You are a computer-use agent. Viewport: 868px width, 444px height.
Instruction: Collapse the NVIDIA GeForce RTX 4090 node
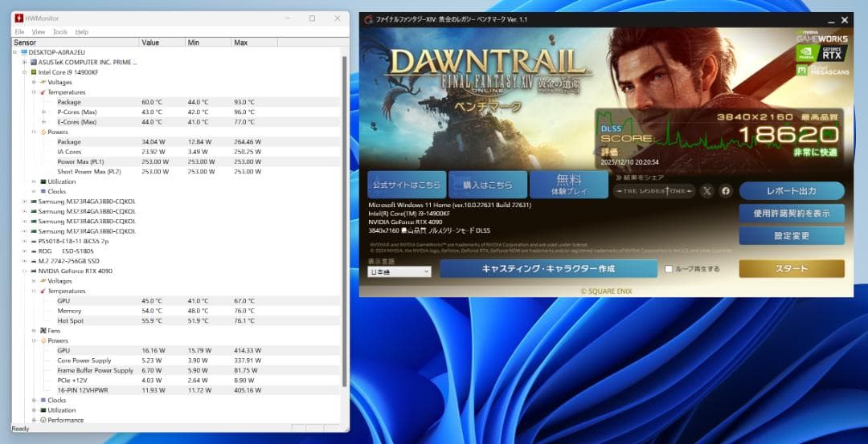24,271
